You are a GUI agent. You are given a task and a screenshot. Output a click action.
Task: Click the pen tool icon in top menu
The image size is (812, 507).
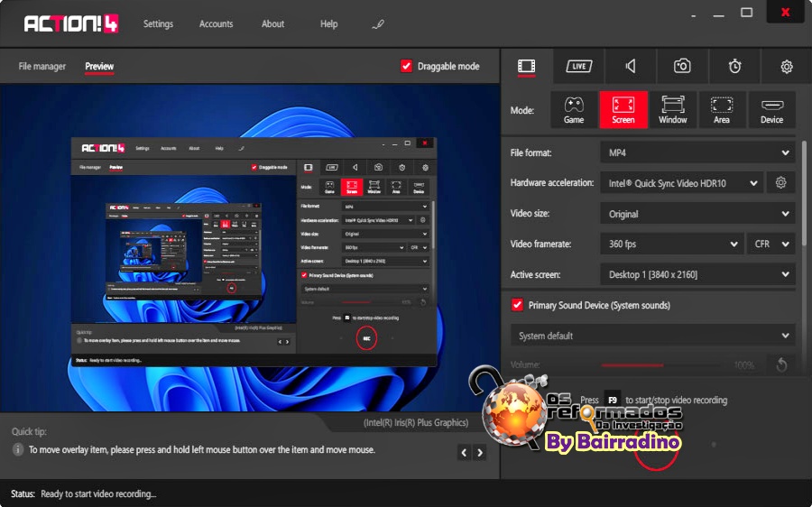(x=378, y=24)
